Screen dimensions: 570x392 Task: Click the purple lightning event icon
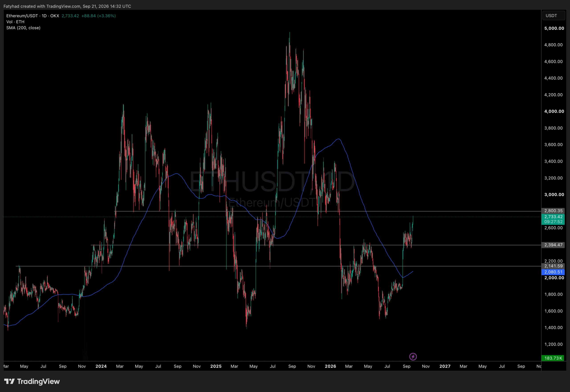click(x=413, y=356)
